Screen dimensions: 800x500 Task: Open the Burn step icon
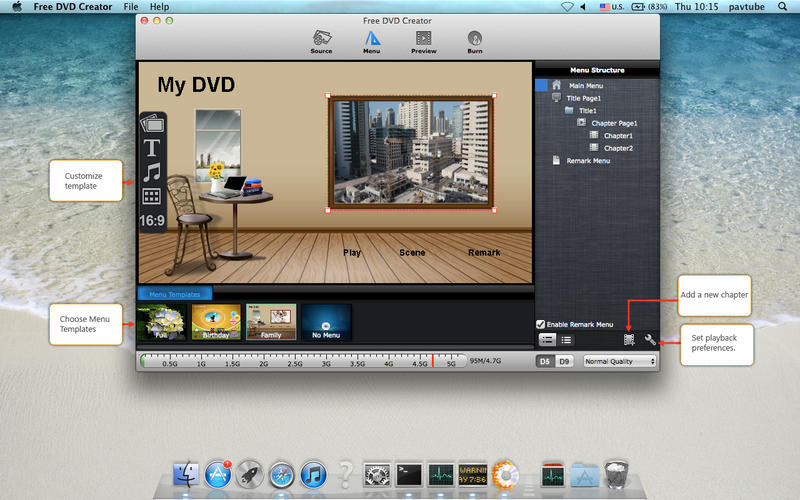pos(474,42)
